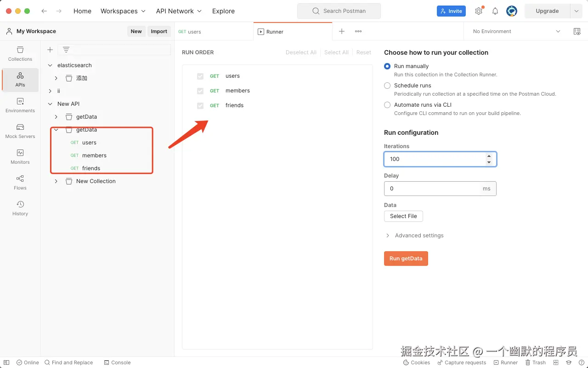588x368 pixels.
Task: Open Cookies manager
Action: pos(417,362)
